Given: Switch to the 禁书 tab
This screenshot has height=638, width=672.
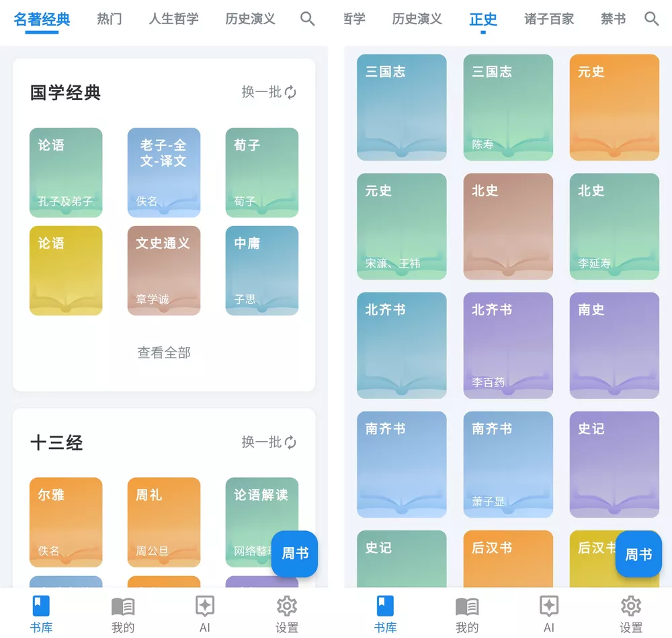Looking at the screenshot, I should tap(612, 19).
